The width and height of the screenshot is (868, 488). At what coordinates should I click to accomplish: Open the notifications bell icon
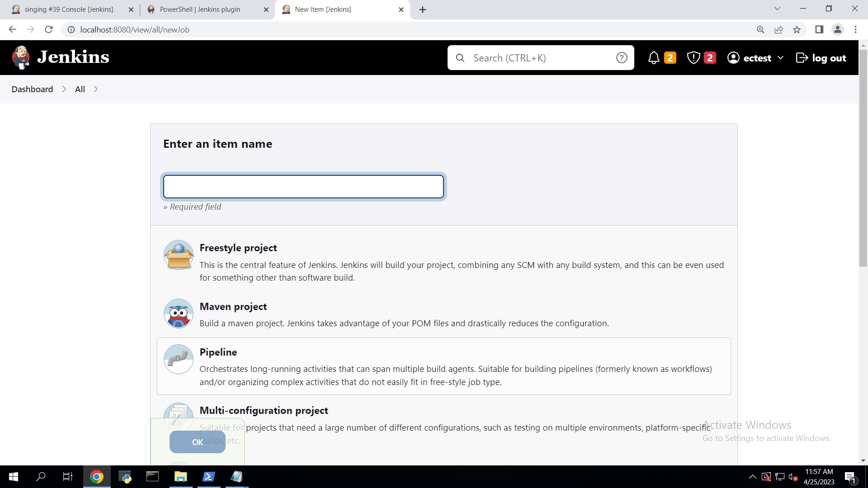(x=653, y=58)
